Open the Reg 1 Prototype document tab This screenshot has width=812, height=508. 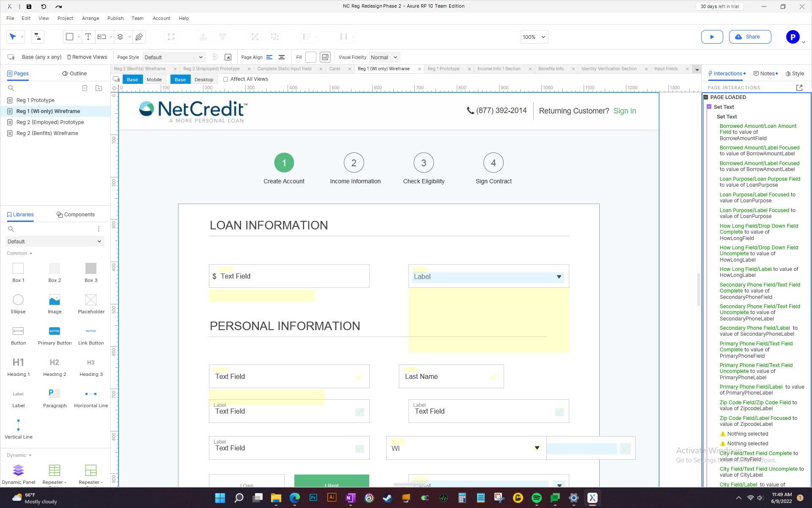[x=443, y=69]
